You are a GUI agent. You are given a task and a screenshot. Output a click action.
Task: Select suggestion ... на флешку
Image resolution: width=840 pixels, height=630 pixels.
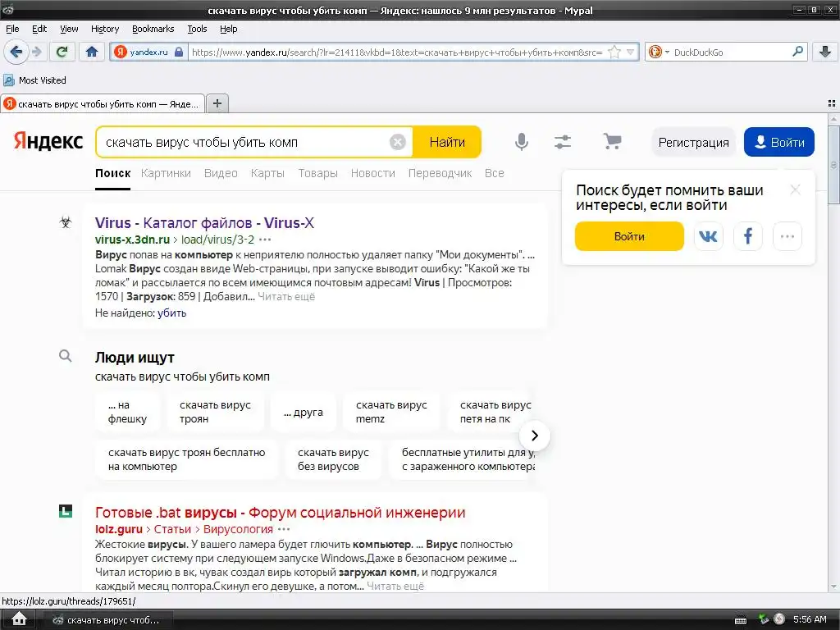[127, 412]
